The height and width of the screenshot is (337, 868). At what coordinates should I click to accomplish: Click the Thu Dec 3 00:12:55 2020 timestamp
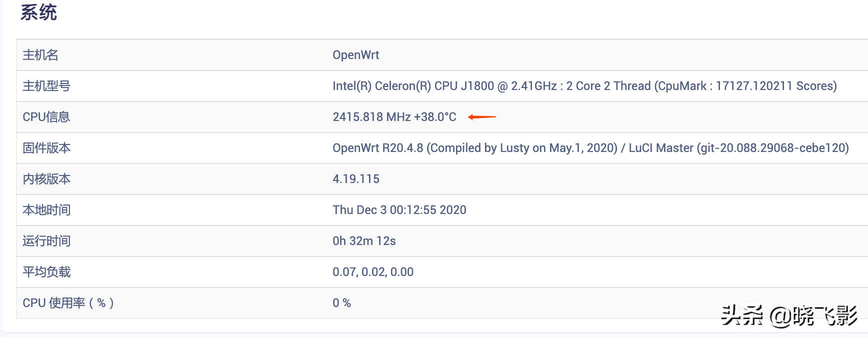coord(399,210)
